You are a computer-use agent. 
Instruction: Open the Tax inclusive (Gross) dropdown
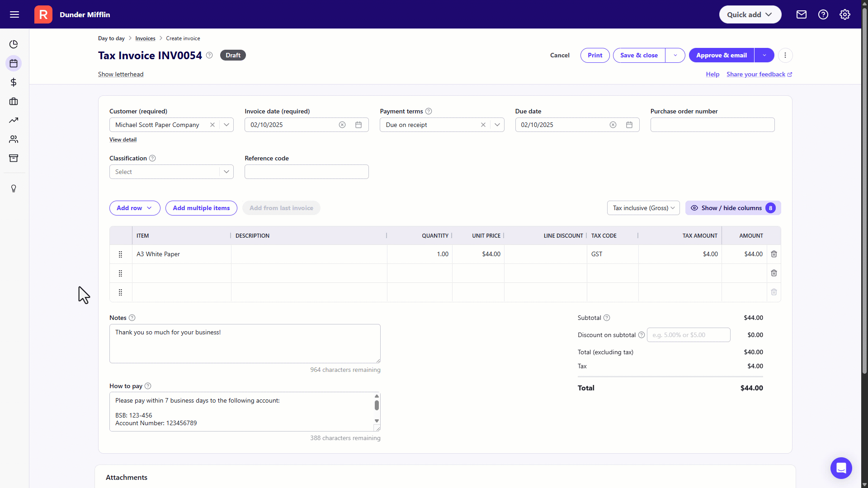[x=643, y=208]
